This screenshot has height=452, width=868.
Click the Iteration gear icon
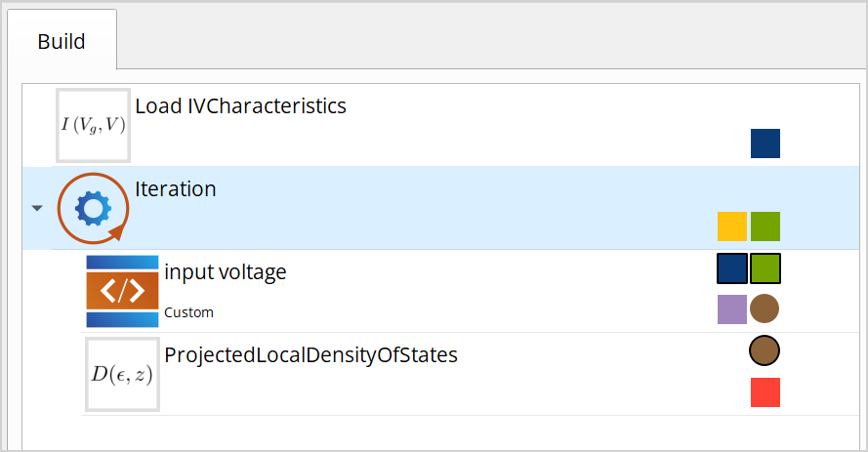(93, 208)
